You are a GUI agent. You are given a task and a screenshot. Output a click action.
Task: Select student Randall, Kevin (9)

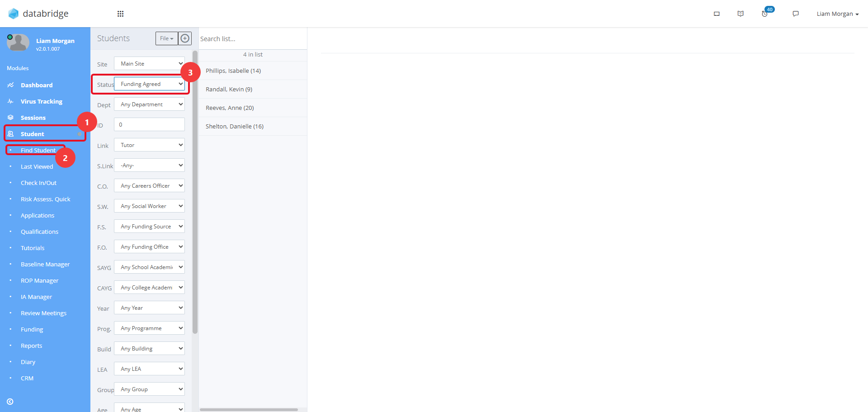[x=253, y=89]
